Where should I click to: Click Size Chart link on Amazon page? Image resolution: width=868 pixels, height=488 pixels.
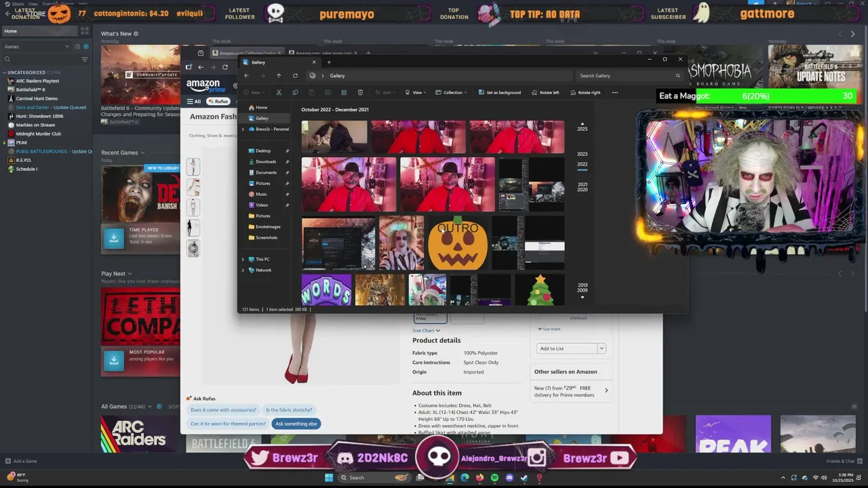[x=426, y=330]
